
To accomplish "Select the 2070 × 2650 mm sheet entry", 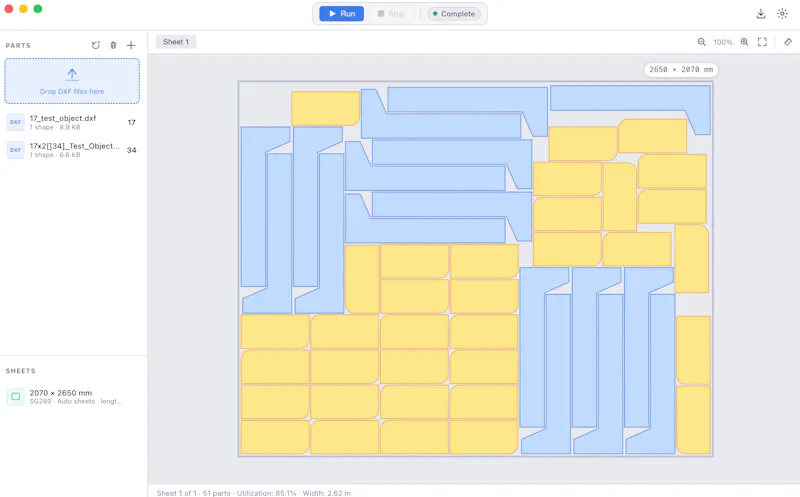I will tap(72, 396).
